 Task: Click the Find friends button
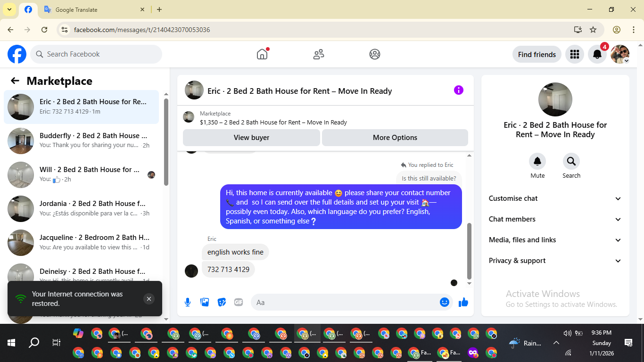pyautogui.click(x=537, y=54)
